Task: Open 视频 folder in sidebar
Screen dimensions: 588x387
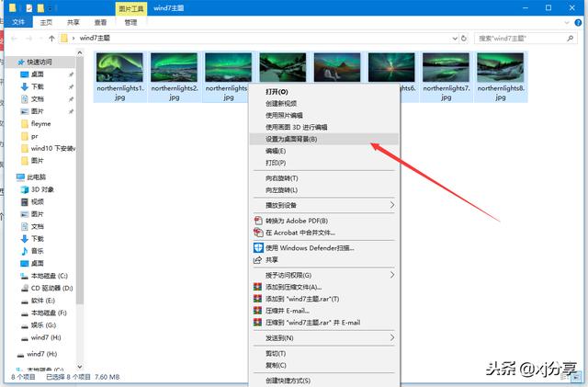Action: tap(32, 202)
